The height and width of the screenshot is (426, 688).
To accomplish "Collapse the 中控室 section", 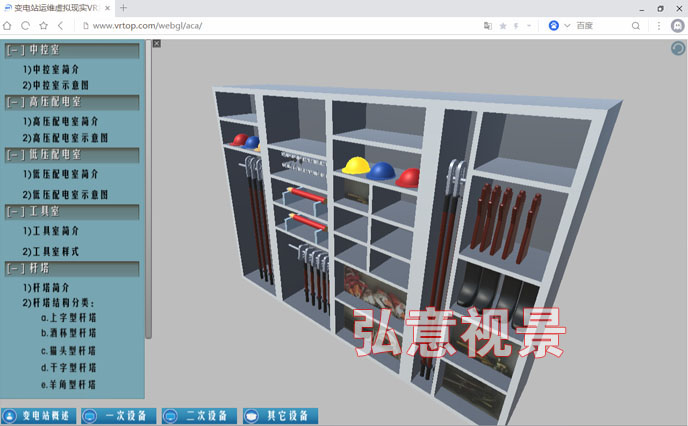I will [72, 50].
